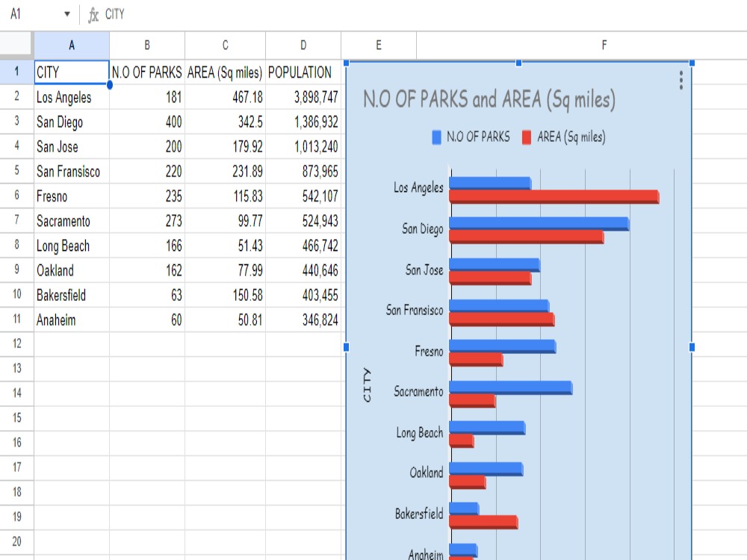Viewport: 747px width, 560px height.
Task: Click the parks value 273
Action: coord(147,221)
